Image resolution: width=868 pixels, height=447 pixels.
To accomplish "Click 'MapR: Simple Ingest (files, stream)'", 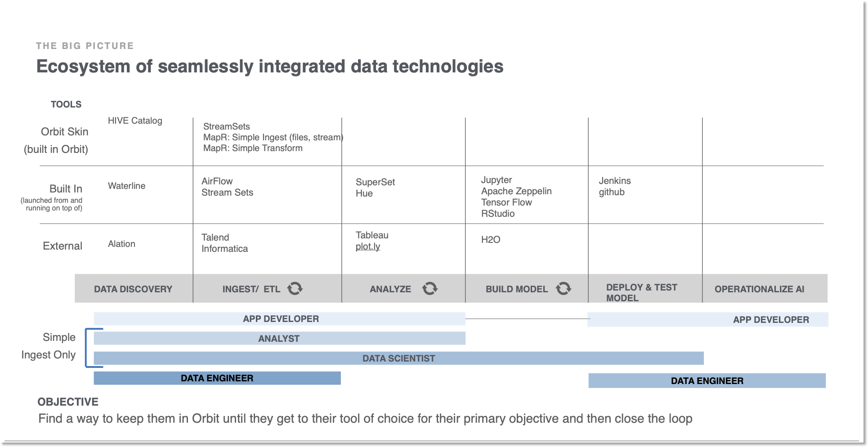I will 273,137.
